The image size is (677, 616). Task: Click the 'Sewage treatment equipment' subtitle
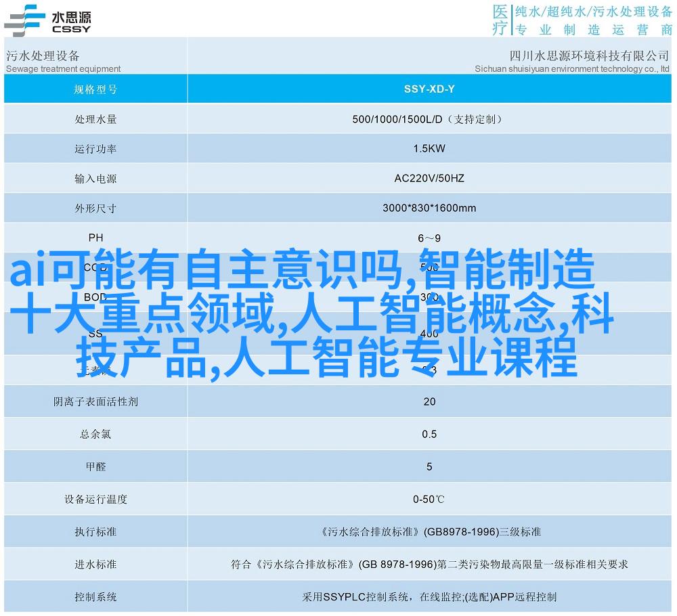click(64, 68)
